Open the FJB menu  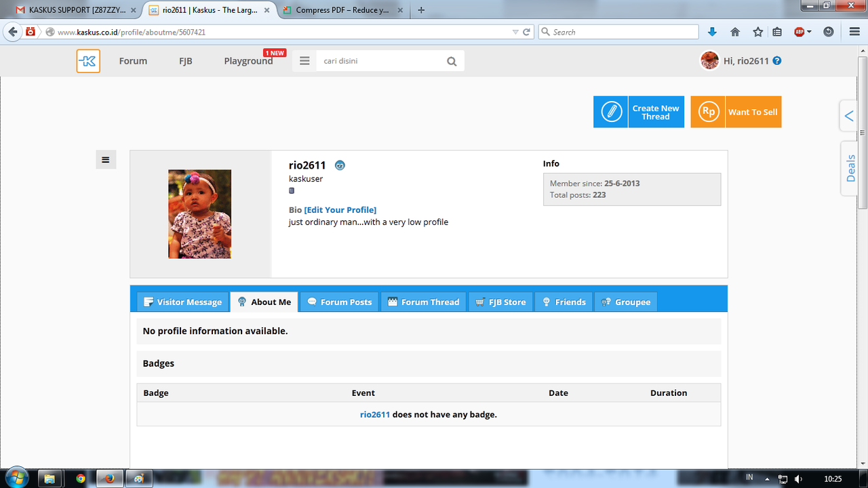point(186,61)
